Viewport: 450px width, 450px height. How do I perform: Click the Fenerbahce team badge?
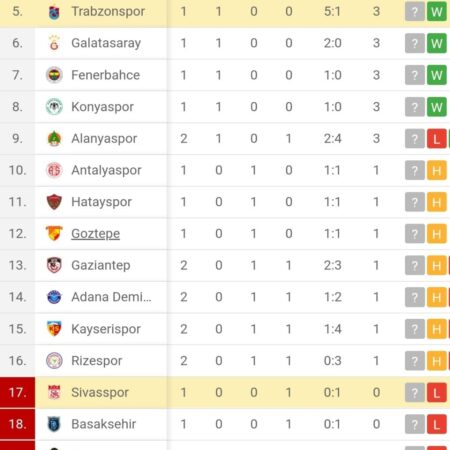(x=54, y=75)
